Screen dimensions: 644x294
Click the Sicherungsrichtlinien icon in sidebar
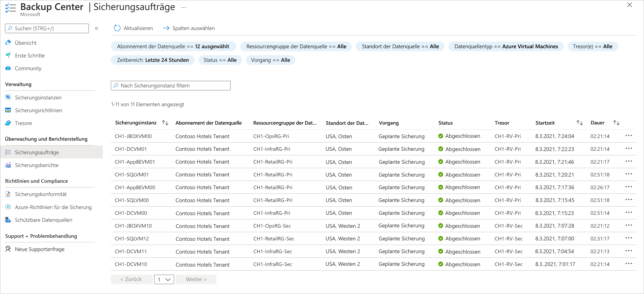coord(8,111)
